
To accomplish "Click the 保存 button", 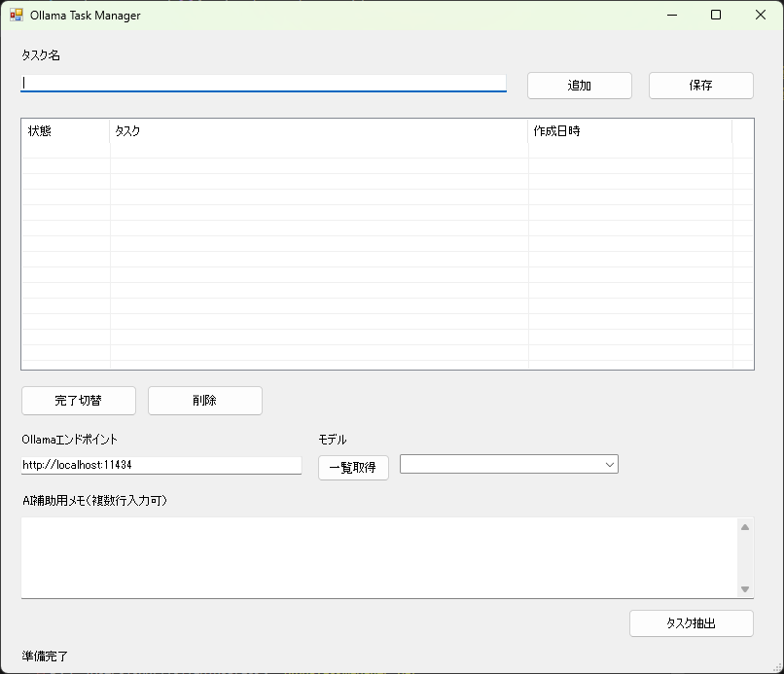I will (x=700, y=86).
